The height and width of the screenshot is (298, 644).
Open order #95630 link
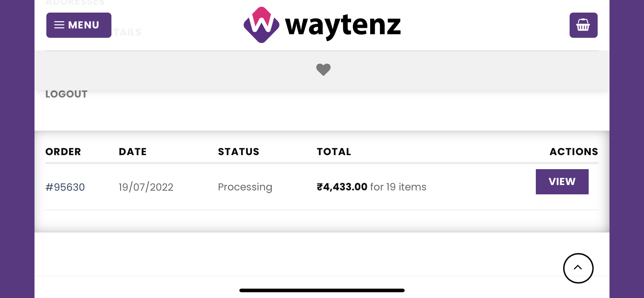point(65,187)
